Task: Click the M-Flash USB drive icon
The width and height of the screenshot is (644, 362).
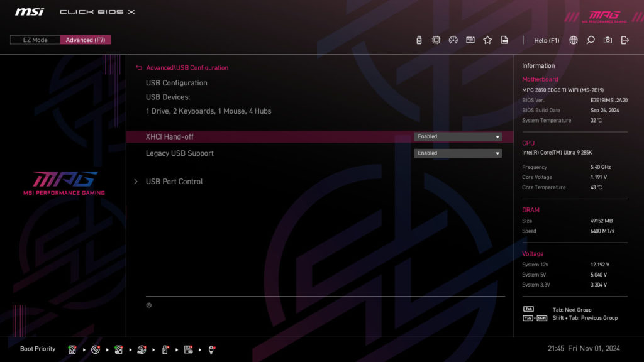Action: click(x=418, y=40)
